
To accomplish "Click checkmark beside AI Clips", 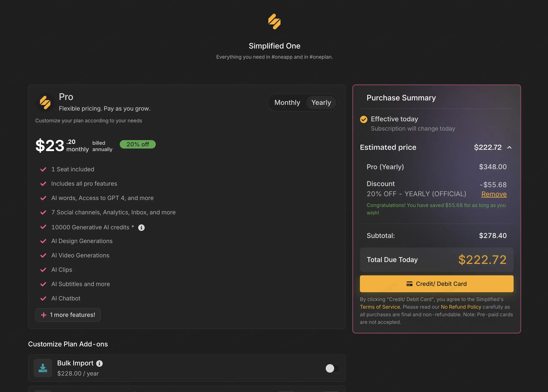I will pos(43,270).
